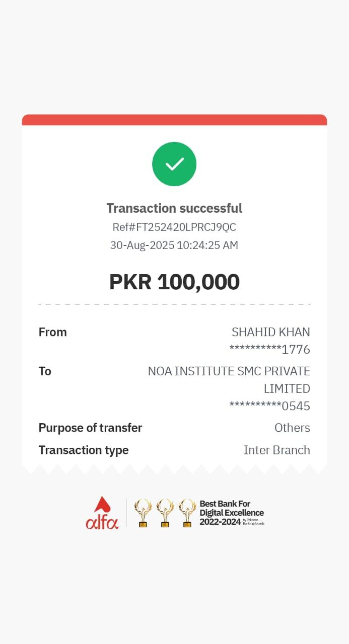This screenshot has height=644, width=349.
Task: Tap the 30-Aug-2025 timestamp
Action: click(174, 246)
